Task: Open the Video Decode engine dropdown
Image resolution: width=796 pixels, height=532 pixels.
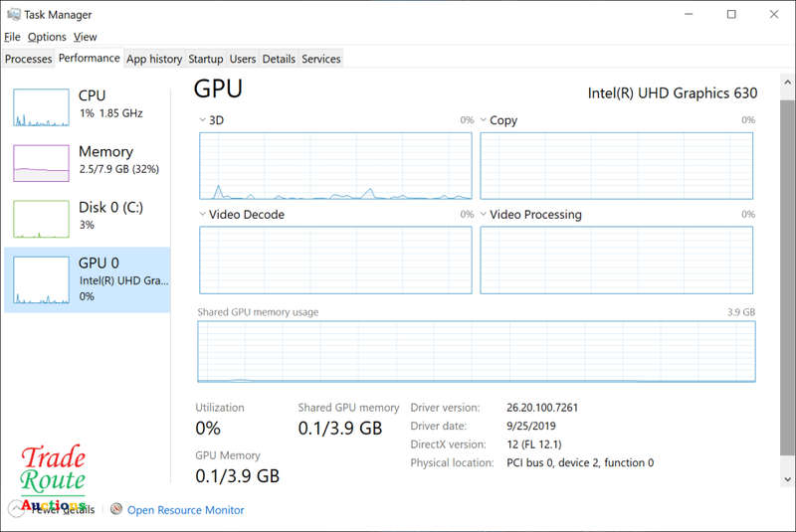Action: click(x=203, y=215)
